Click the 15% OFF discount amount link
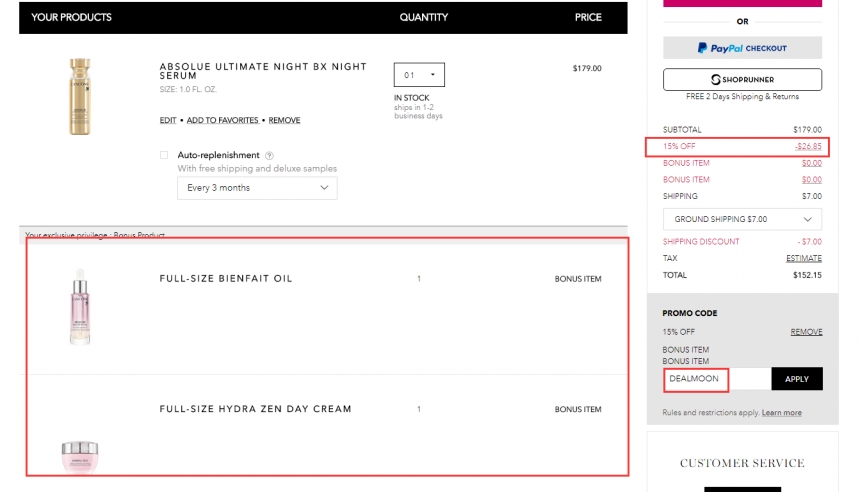 tap(808, 146)
